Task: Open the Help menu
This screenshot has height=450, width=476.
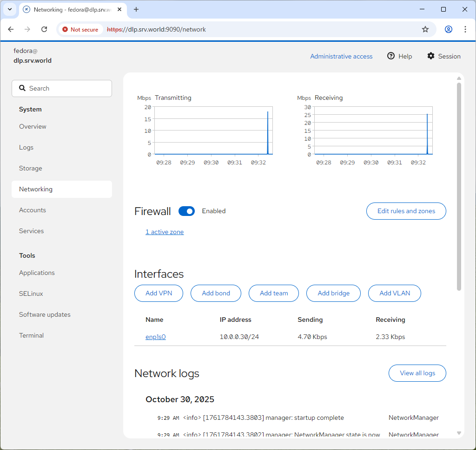Action: point(399,56)
